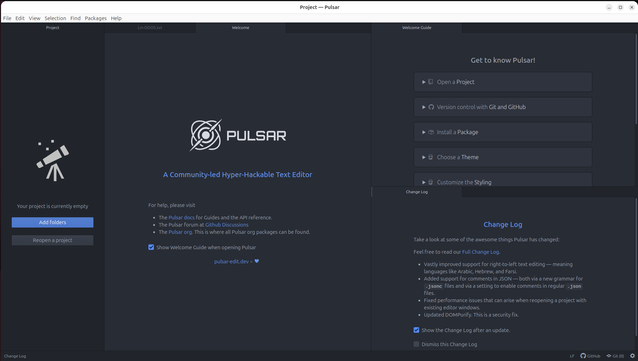Click the GitHub octocat icon in status bar
The image size is (638, 361).
pos(583,356)
